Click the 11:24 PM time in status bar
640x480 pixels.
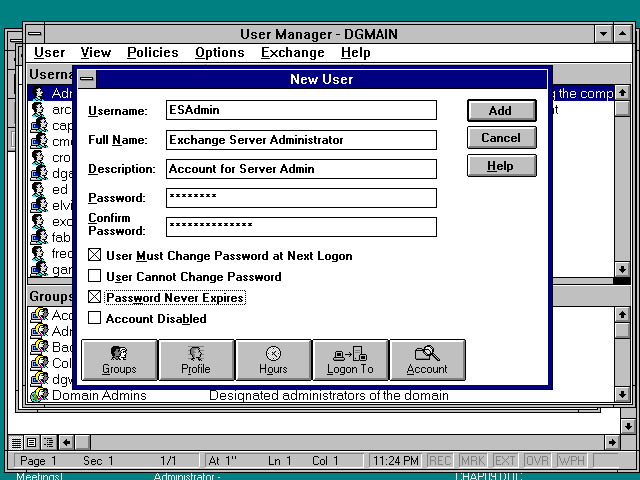pyautogui.click(x=396, y=461)
